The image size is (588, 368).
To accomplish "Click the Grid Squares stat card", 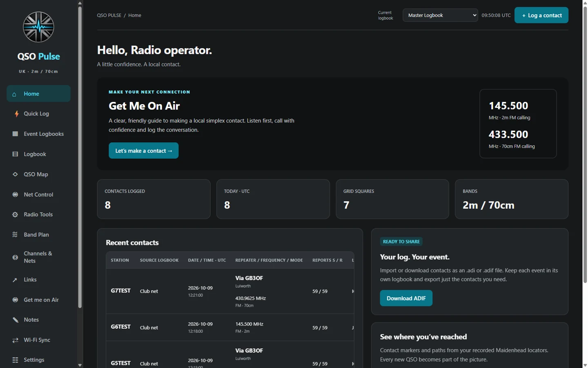I will 392,199.
